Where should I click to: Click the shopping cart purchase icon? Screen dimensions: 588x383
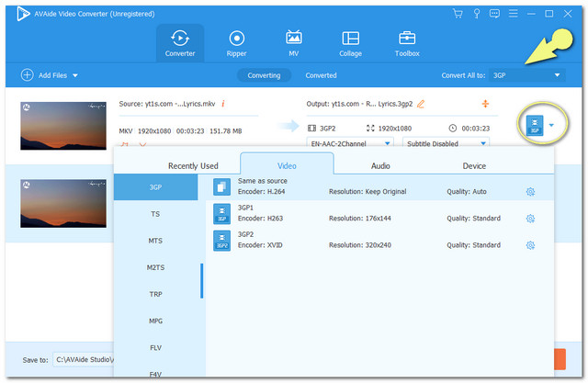coord(458,14)
